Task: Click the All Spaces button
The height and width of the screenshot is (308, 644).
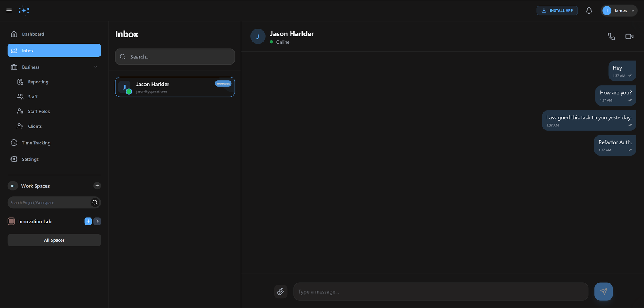Action: tap(54, 240)
